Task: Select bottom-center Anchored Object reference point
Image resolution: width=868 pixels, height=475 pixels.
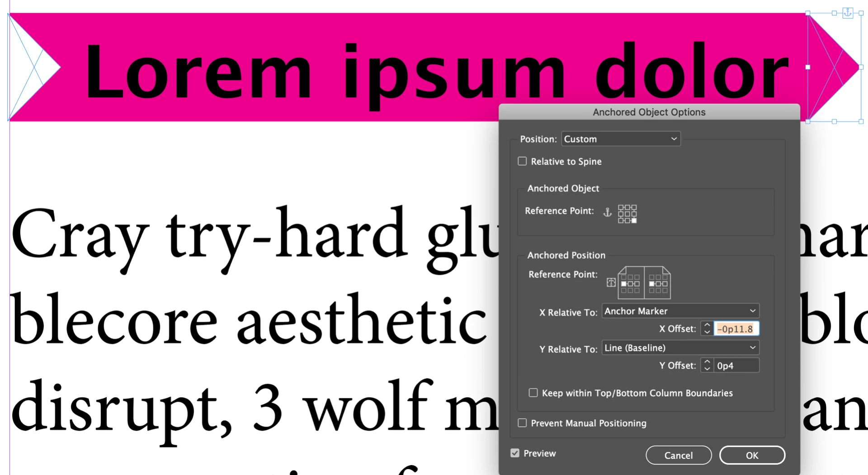Action: [627, 221]
